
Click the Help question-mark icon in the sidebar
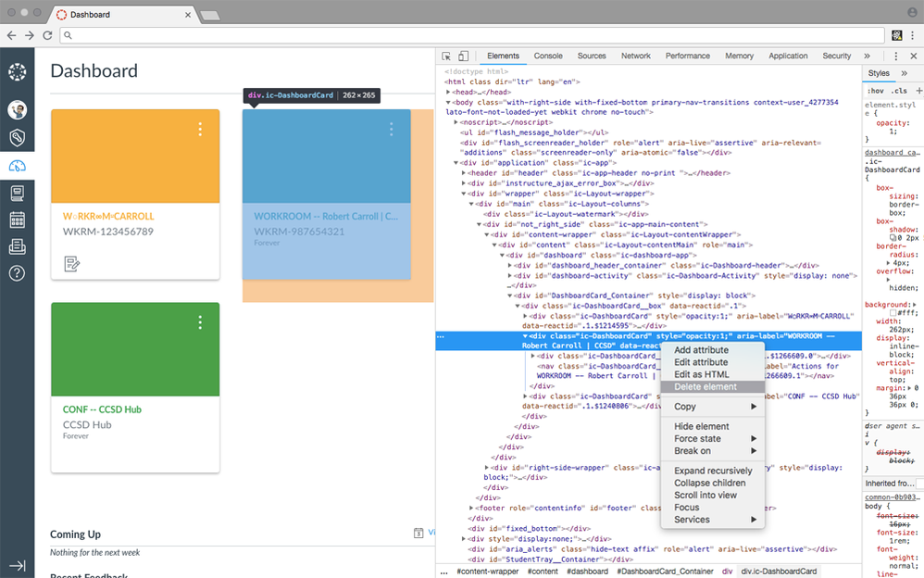pyautogui.click(x=17, y=273)
